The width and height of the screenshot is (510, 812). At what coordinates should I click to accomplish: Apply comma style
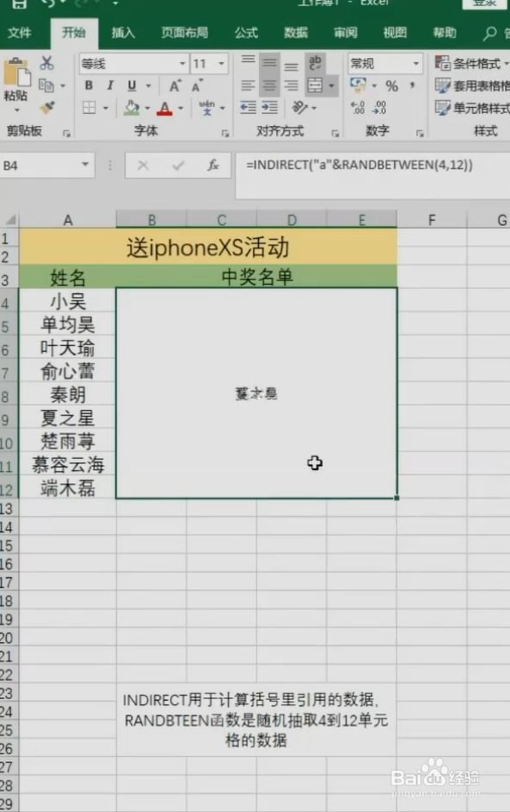(x=412, y=85)
